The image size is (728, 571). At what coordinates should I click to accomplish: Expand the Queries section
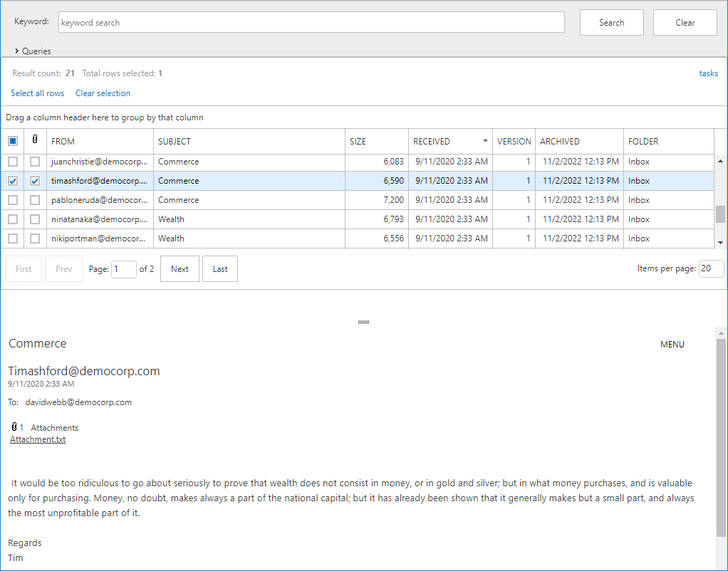33,51
